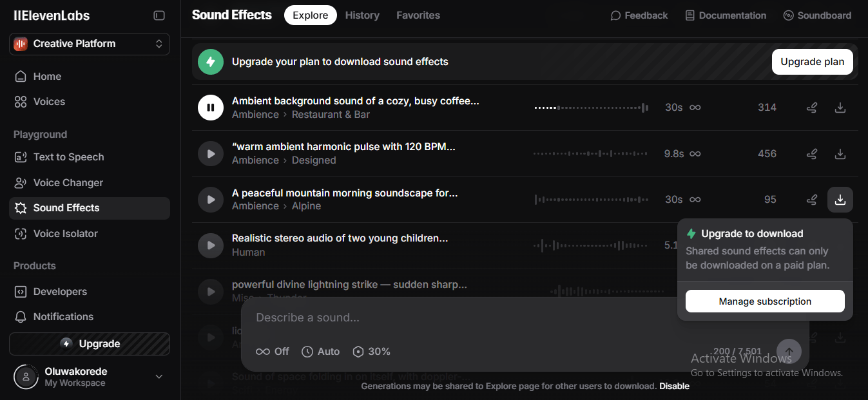Open Notifications from the sidebar bell
Image resolution: width=868 pixels, height=400 pixels.
pyautogui.click(x=63, y=317)
